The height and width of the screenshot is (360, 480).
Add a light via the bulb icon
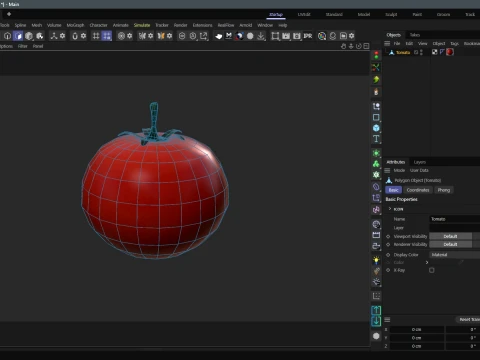coord(376,260)
